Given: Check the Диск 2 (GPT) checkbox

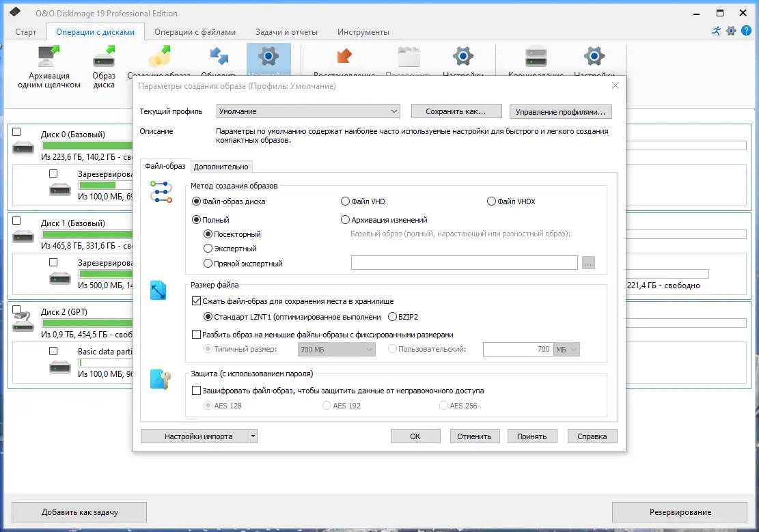Looking at the screenshot, I should pyautogui.click(x=16, y=309).
